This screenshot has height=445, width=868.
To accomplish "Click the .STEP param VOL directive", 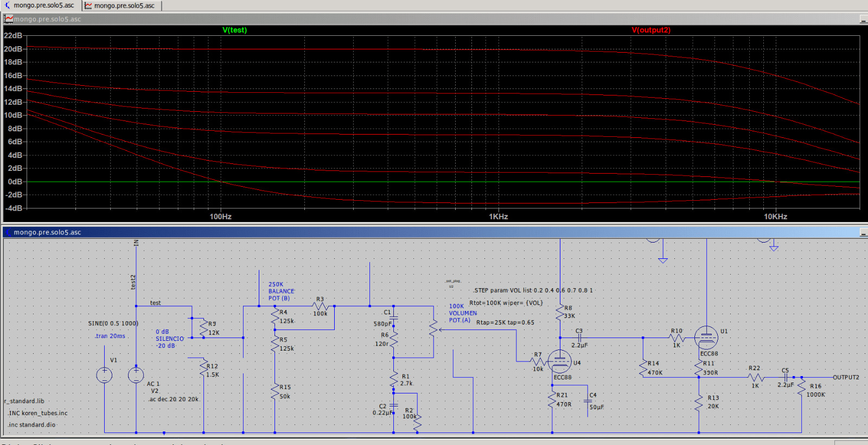I will (533, 290).
